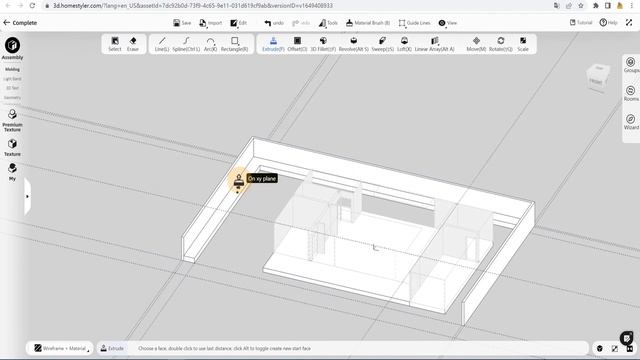Click the view orientation cube

click(598, 78)
